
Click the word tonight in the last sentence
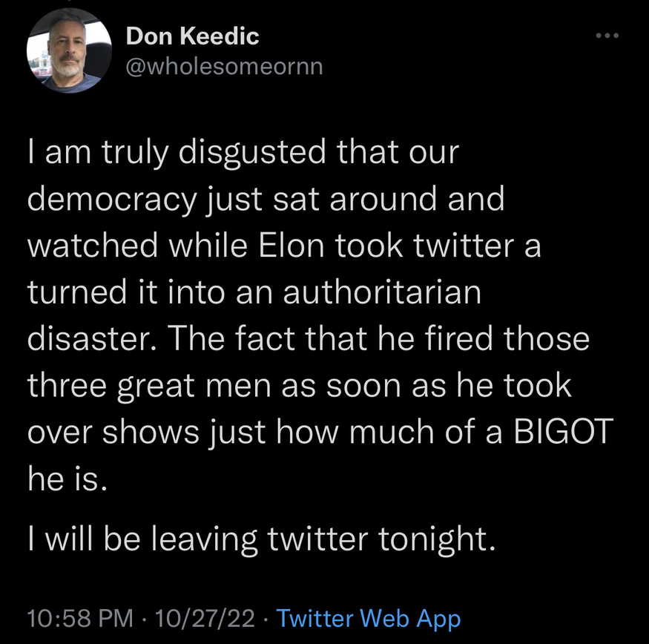coord(436,539)
